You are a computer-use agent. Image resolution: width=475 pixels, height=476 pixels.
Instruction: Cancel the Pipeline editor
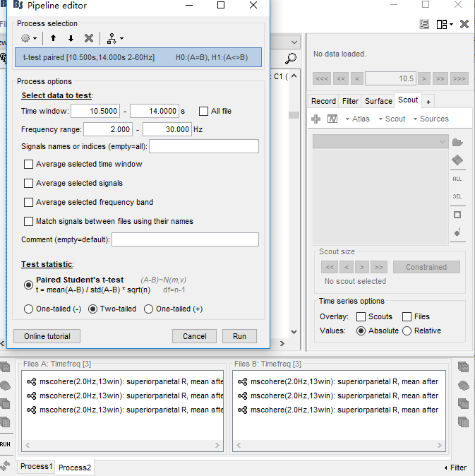coord(194,336)
